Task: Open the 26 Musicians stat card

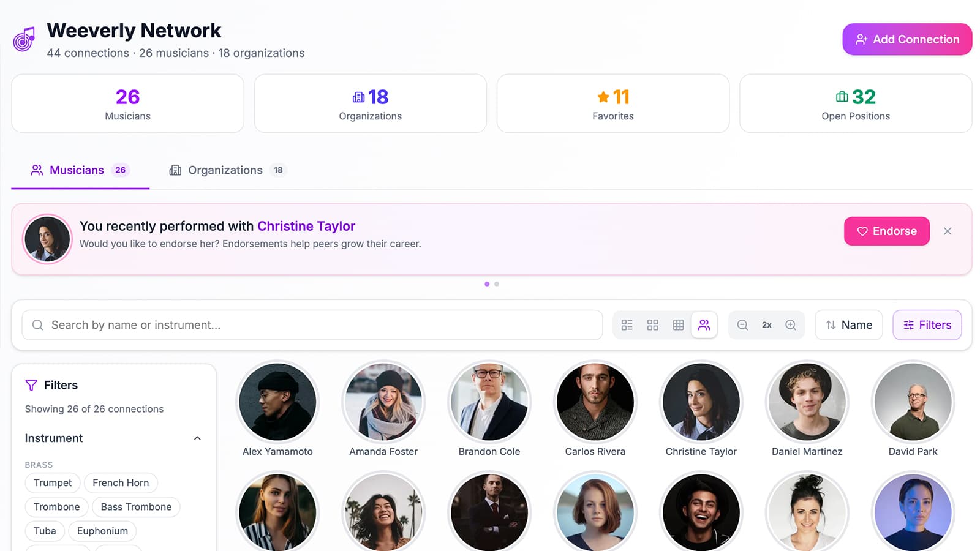Action: 127,103
